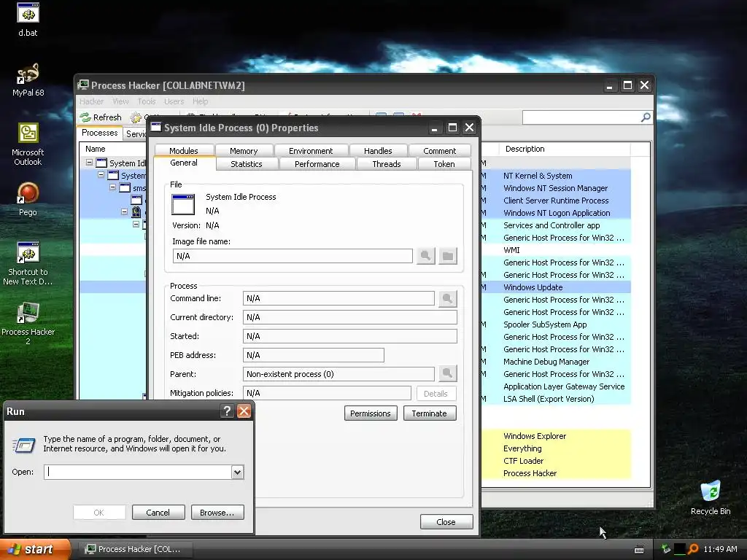The image size is (747, 560).
Task: Collapse the System process tree node
Action: click(x=101, y=175)
